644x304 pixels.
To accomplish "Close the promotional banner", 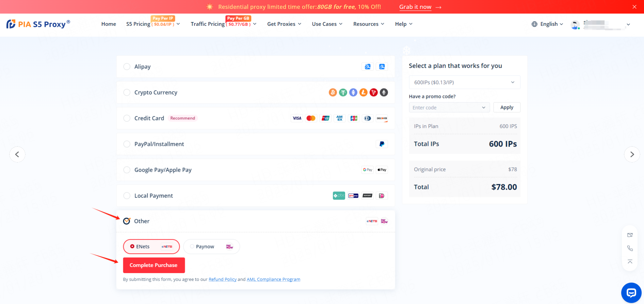I will pos(634,7).
